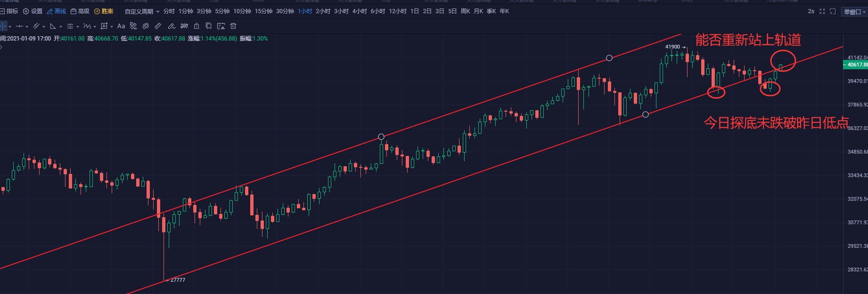Image resolution: width=868 pixels, height=294 pixels.
Task: Open the 指标 indicators button
Action: tap(9, 11)
